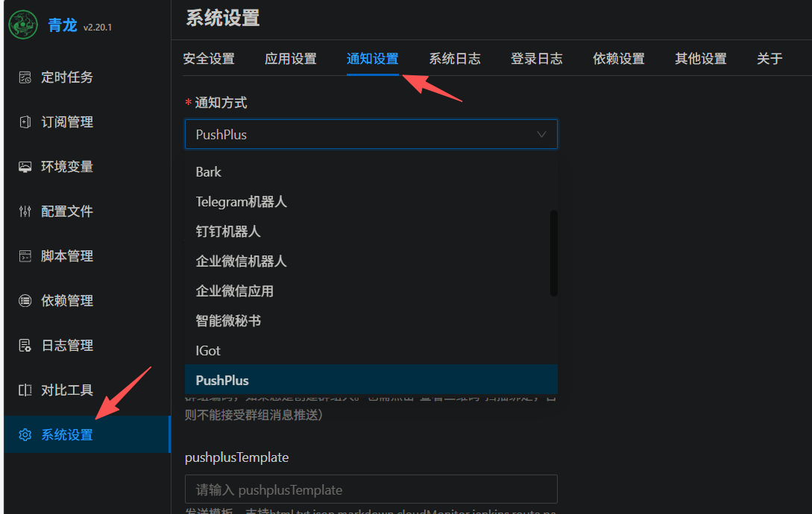Image resolution: width=812 pixels, height=514 pixels.
Task: Collapse the 通知方式 dropdown arrow
Action: (541, 135)
